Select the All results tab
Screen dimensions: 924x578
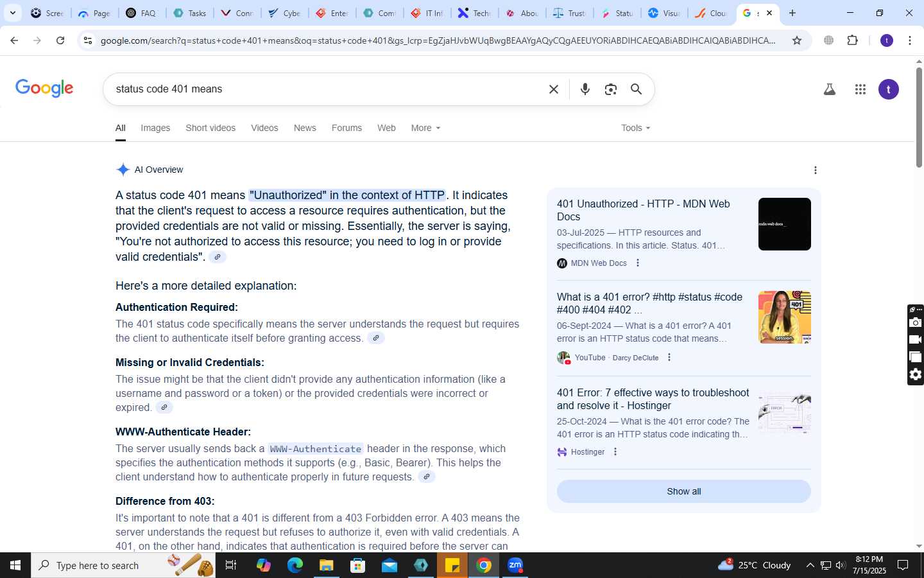120,128
